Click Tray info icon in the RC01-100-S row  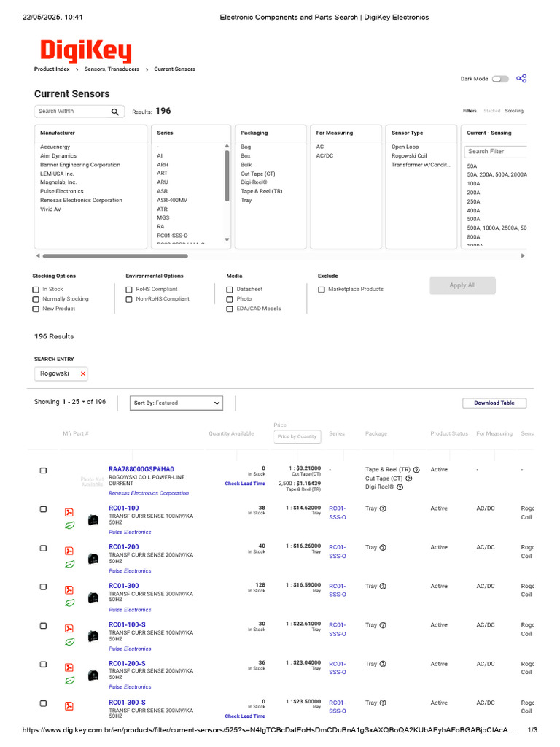click(383, 625)
